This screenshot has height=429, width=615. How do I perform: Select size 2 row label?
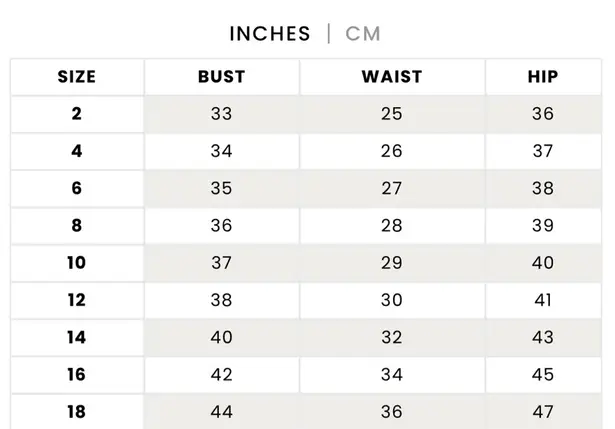pos(77,114)
